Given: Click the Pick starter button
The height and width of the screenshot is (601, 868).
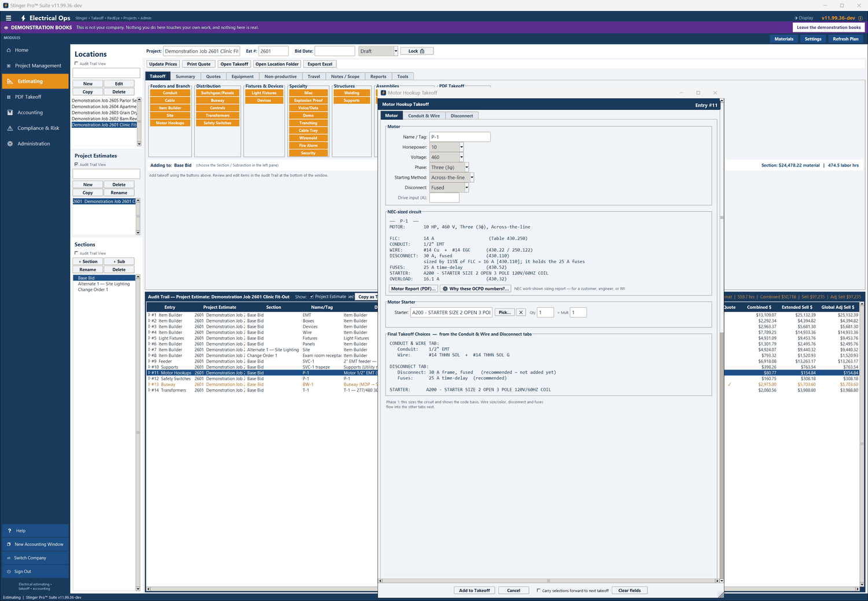Looking at the screenshot, I should coord(505,312).
